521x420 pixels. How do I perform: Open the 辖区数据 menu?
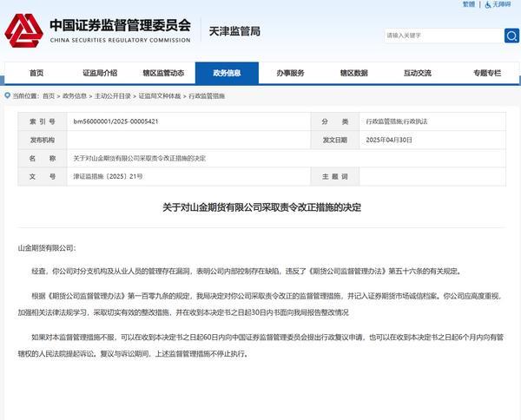tap(353, 74)
